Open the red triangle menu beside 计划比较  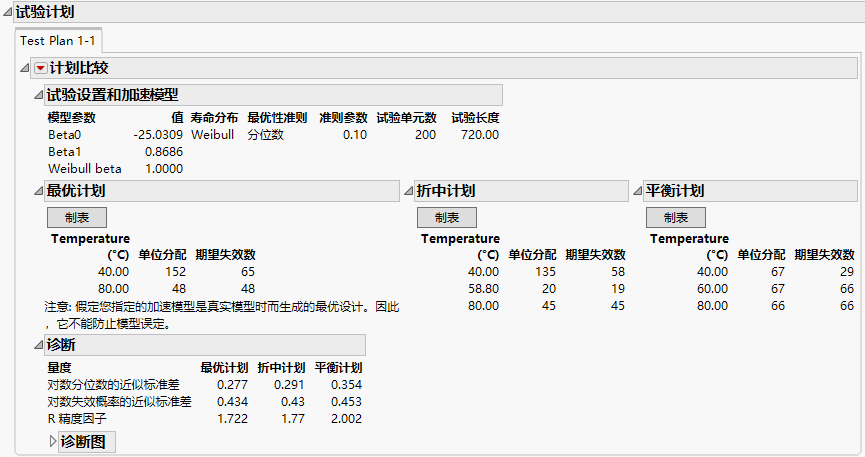pos(40,68)
